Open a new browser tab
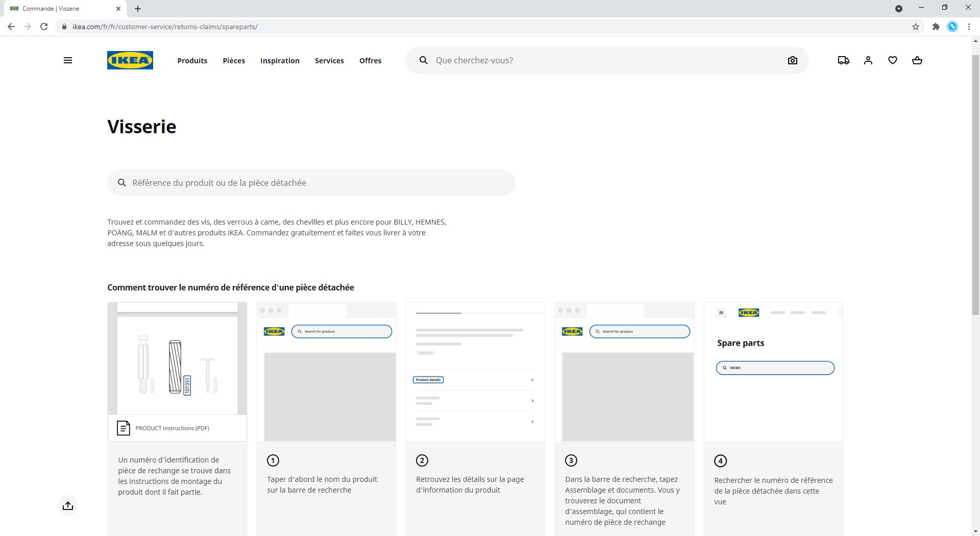The width and height of the screenshot is (980, 536). [138, 9]
